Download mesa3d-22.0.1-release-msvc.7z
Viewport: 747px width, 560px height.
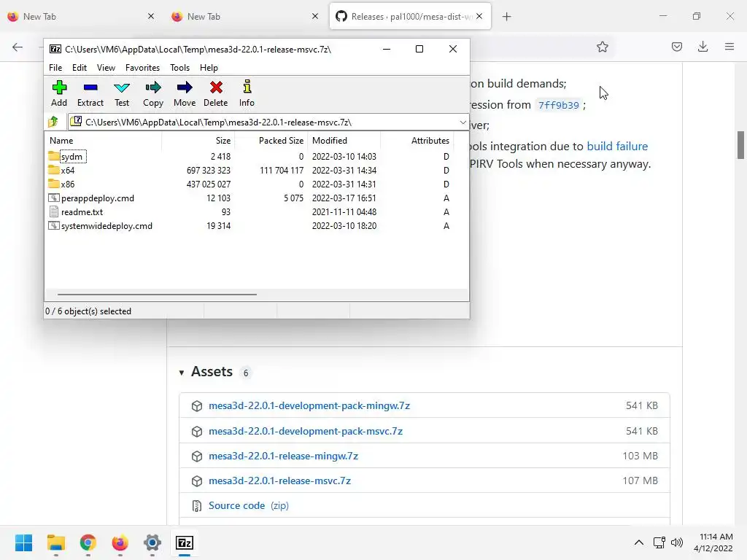coord(279,481)
